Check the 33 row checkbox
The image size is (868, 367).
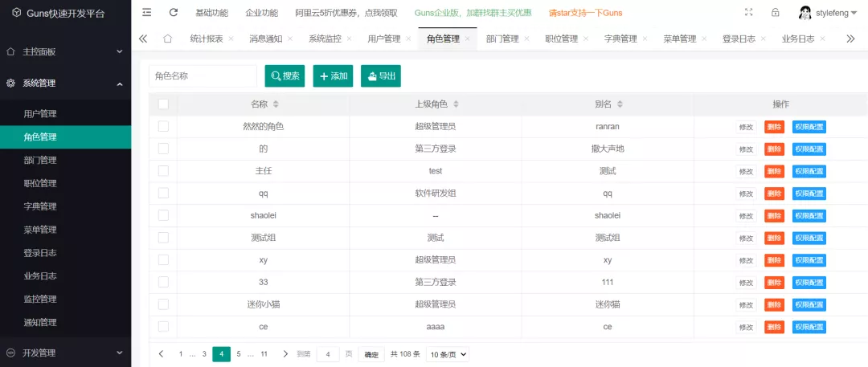(x=163, y=282)
